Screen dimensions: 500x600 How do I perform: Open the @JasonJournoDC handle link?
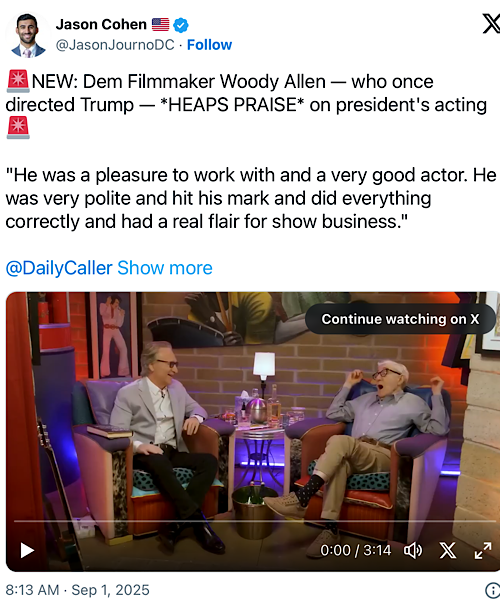pos(115,45)
